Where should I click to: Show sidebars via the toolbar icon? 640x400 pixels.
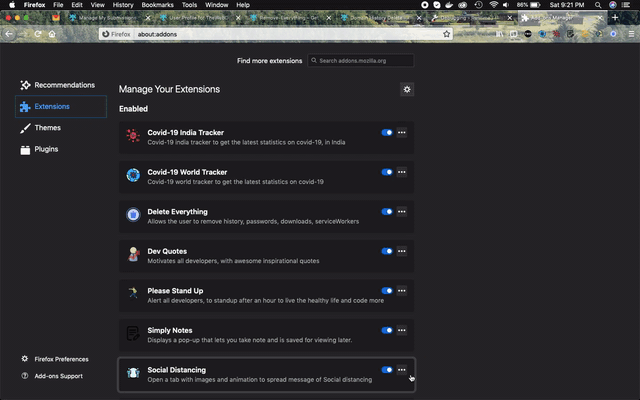[513, 34]
